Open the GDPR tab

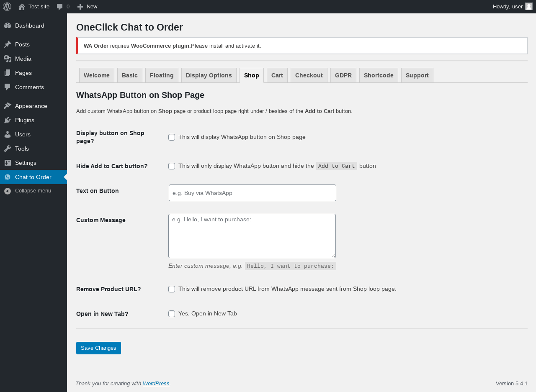pos(343,75)
